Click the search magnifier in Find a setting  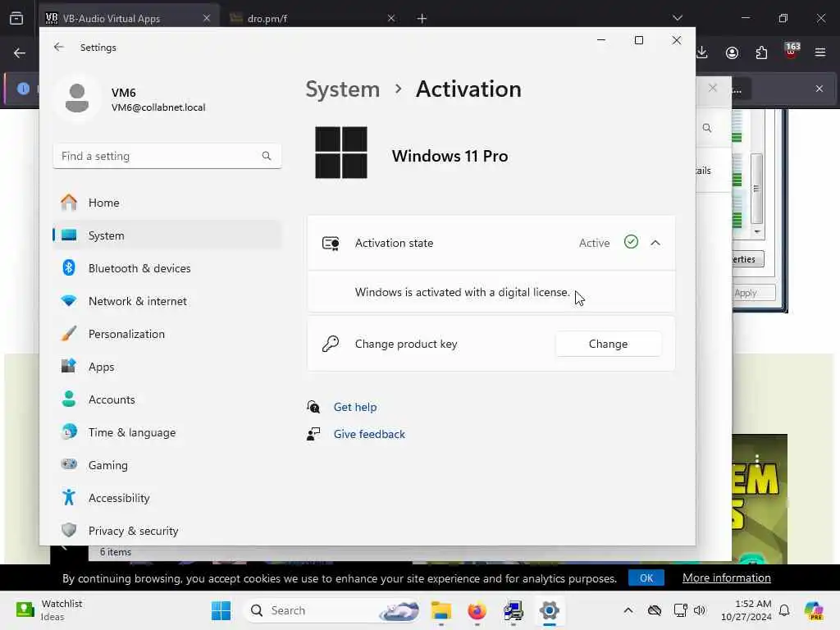tap(267, 156)
